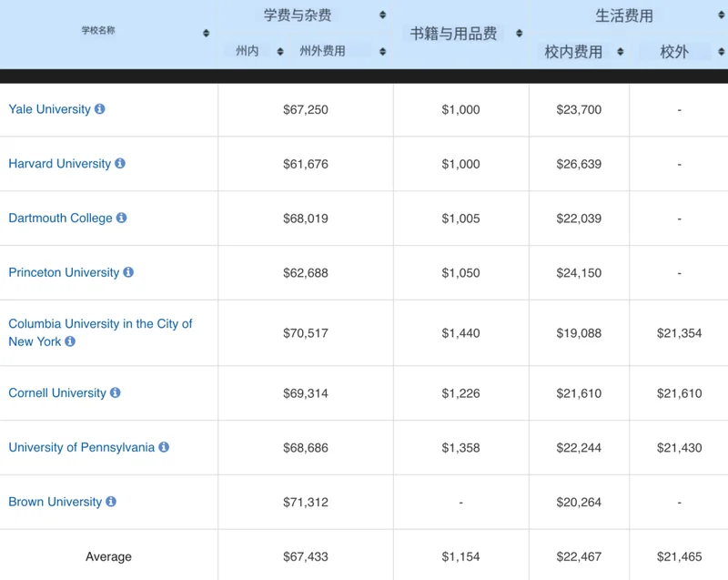Click info icon beside Princeton University

click(128, 272)
